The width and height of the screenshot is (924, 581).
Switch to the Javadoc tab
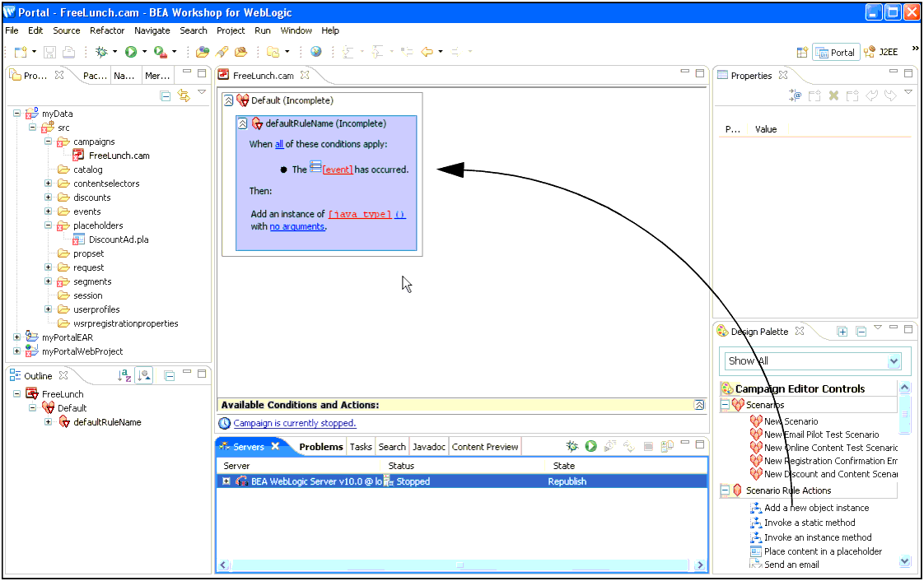coord(428,447)
